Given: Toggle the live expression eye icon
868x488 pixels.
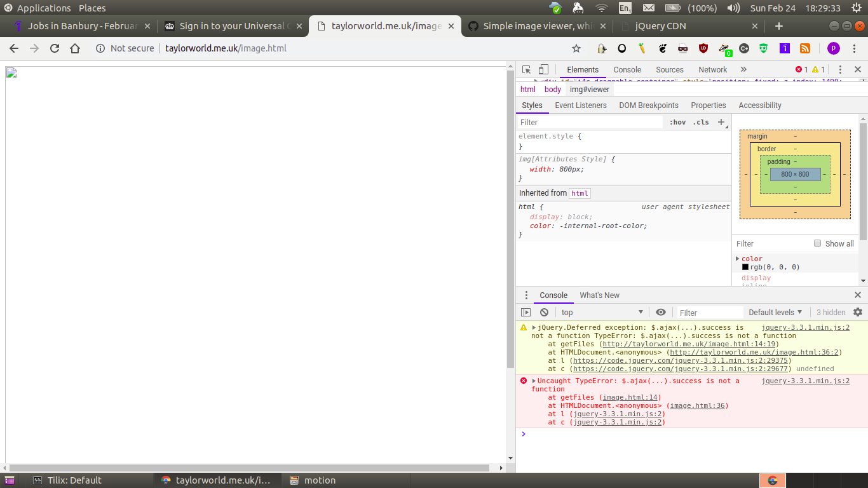Looking at the screenshot, I should (661, 312).
